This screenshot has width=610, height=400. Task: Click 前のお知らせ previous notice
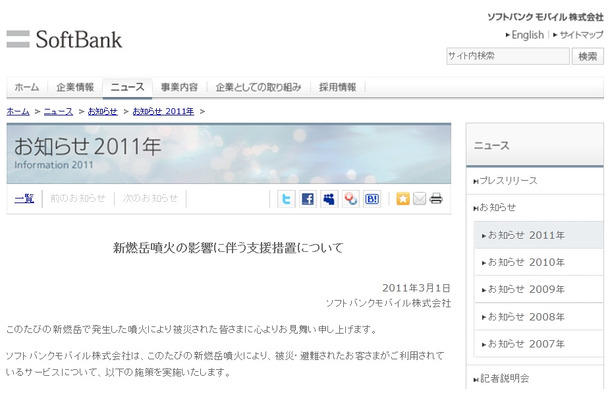(77, 198)
